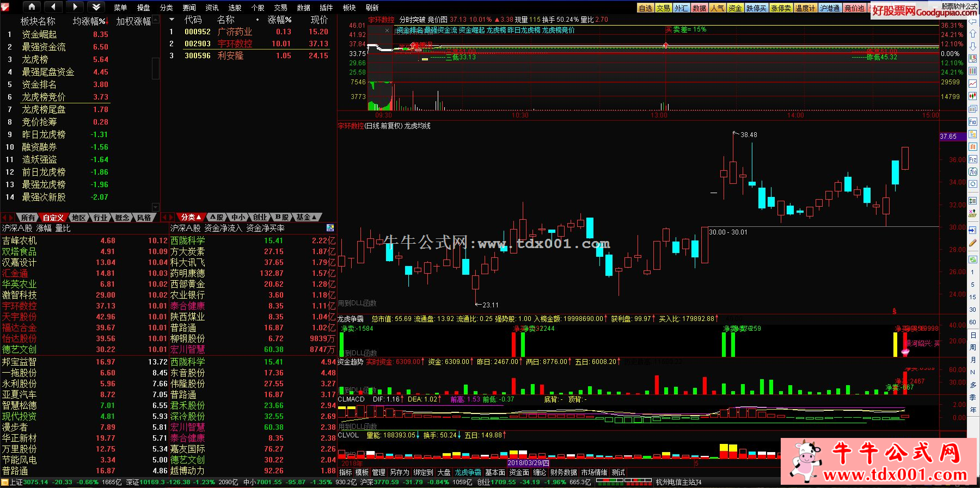Sort by 均涨幅% column header
This screenshot has height=488, width=980.
[x=90, y=21]
